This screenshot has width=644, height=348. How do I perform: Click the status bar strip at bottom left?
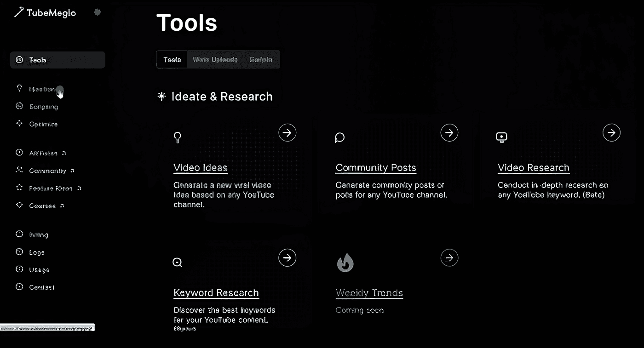click(48, 327)
